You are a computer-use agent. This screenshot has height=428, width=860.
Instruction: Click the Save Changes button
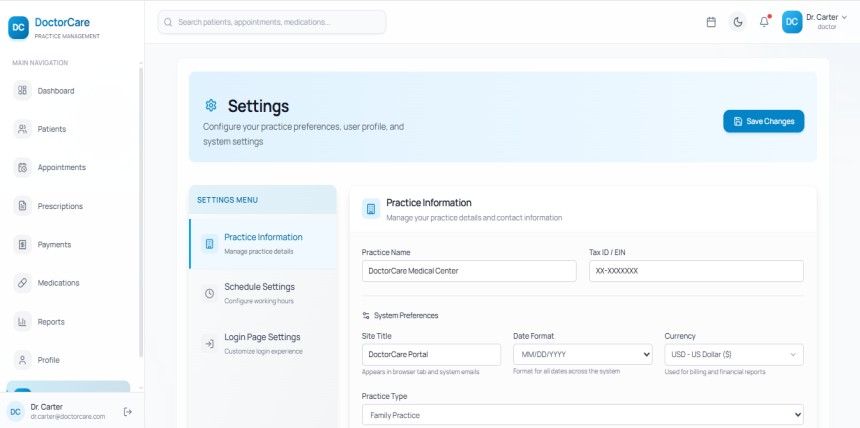tap(763, 121)
